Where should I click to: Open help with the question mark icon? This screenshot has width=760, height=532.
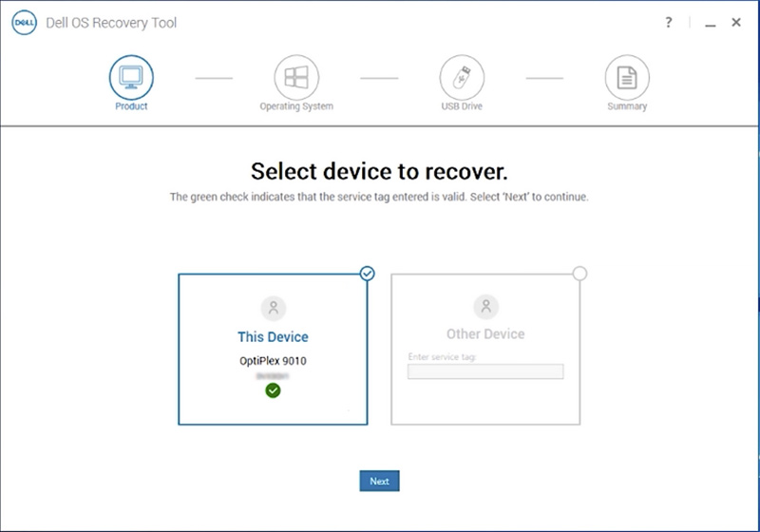(x=669, y=22)
